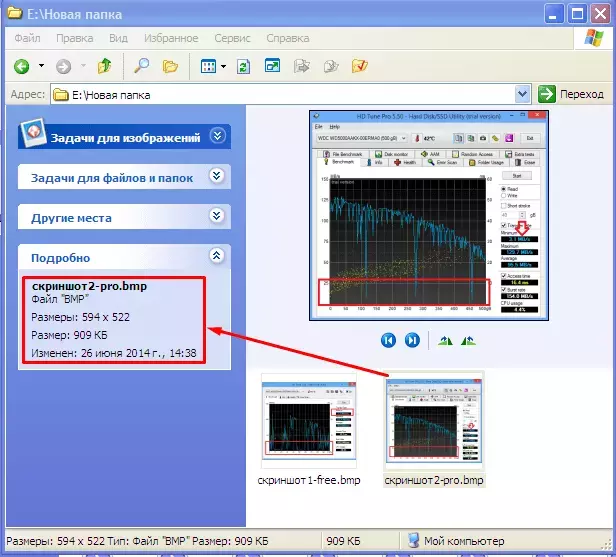Click the скриншот1-free.bmp file name
The width and height of the screenshot is (616, 557).
[x=309, y=480]
